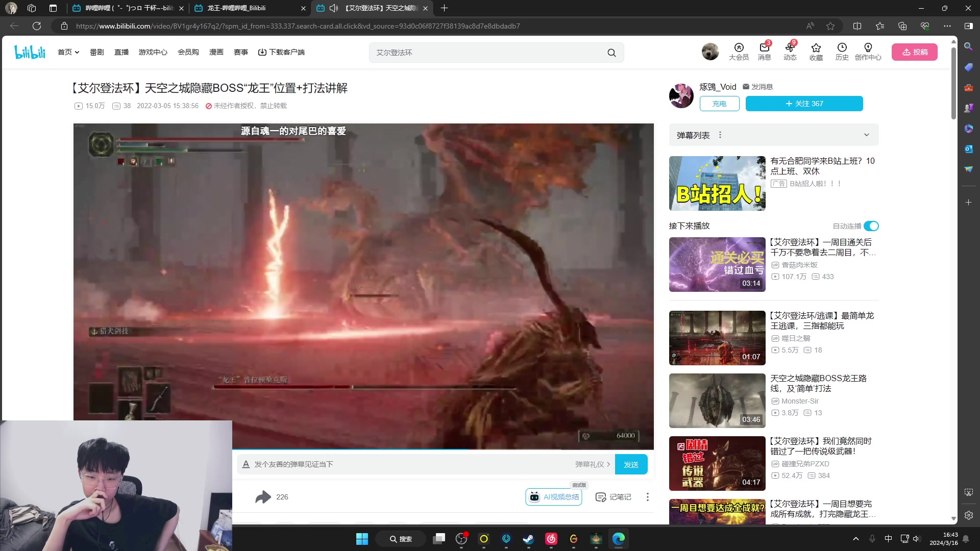Click the 关注 367 follow button

[x=804, y=104]
